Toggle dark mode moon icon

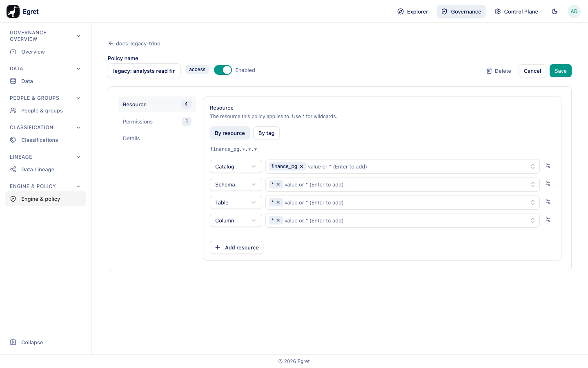pos(555,11)
